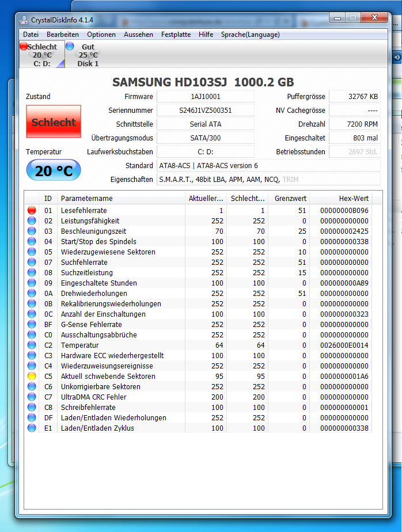Click yellow status orb for Aktuell schwebende Sektoren
This screenshot has height=532, width=402.
click(32, 377)
